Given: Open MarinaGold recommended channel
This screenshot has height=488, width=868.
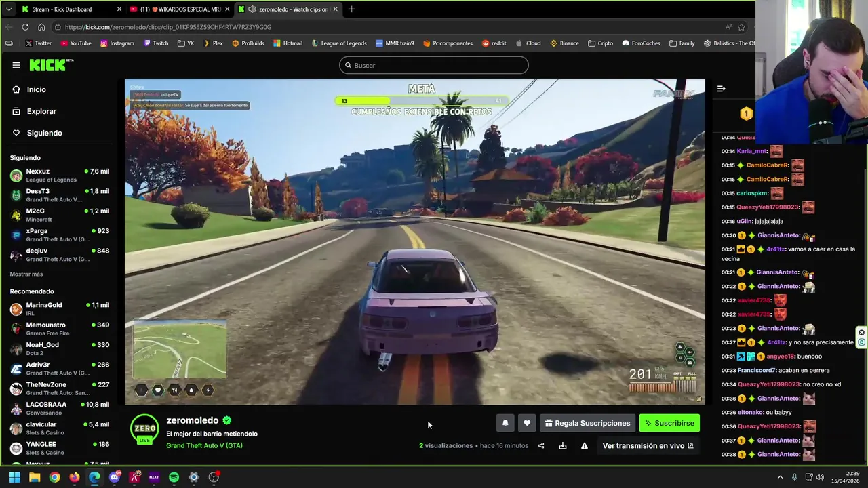Looking at the screenshot, I should tap(60, 309).
